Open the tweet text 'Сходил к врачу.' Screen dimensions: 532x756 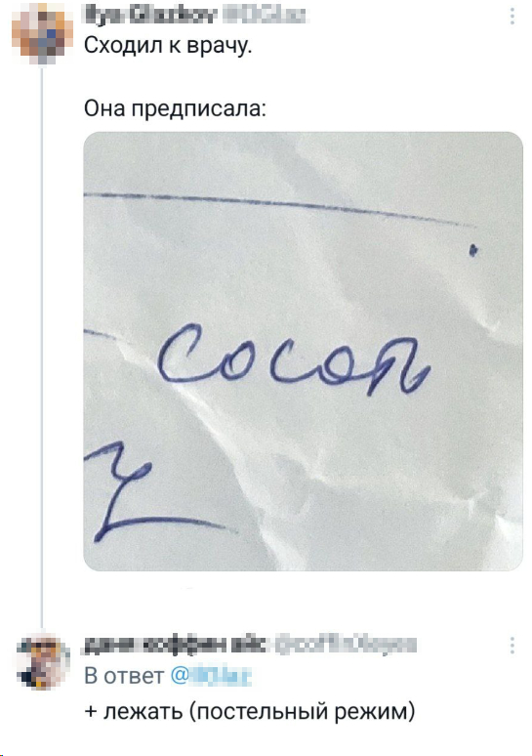click(168, 47)
